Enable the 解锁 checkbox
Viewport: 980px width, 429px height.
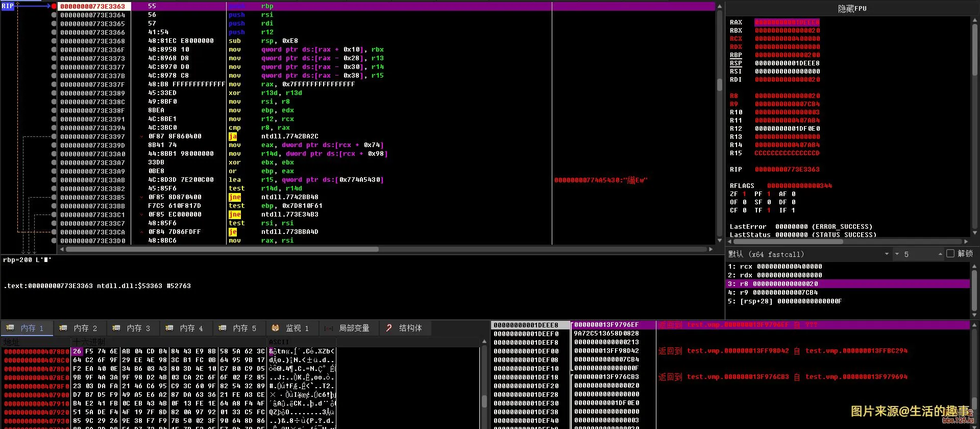click(950, 254)
